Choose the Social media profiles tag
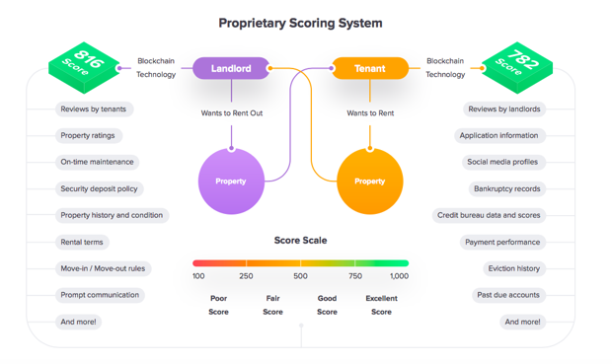Viewport: 612px width, 364px height. point(503,162)
